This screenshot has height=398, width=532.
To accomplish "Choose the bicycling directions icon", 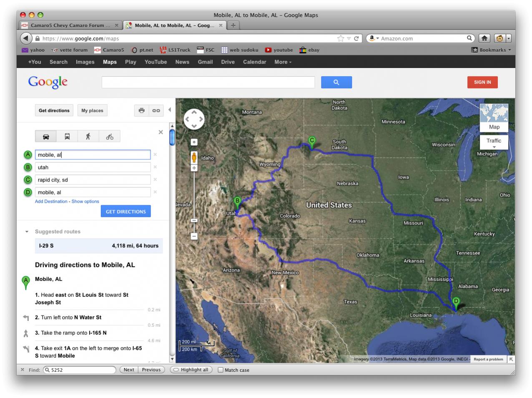I will tap(110, 136).
